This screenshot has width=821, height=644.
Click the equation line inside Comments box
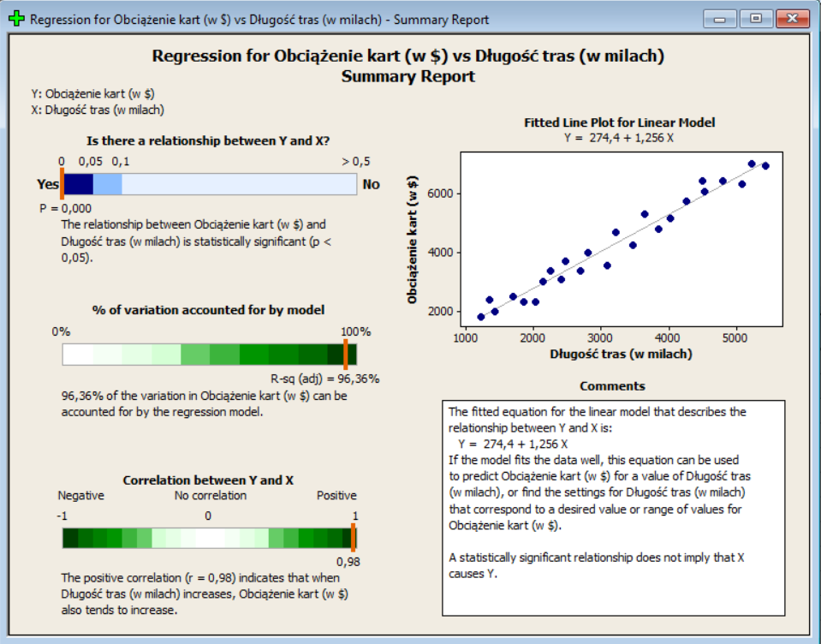point(513,444)
